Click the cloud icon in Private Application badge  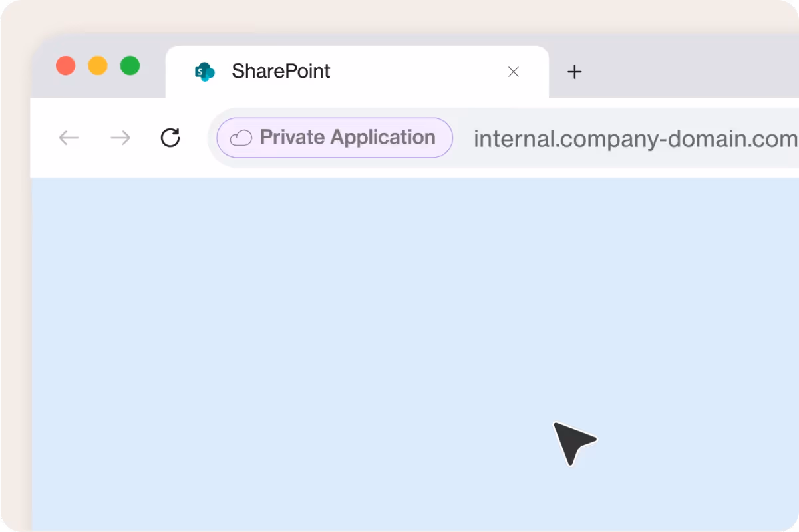pos(241,138)
